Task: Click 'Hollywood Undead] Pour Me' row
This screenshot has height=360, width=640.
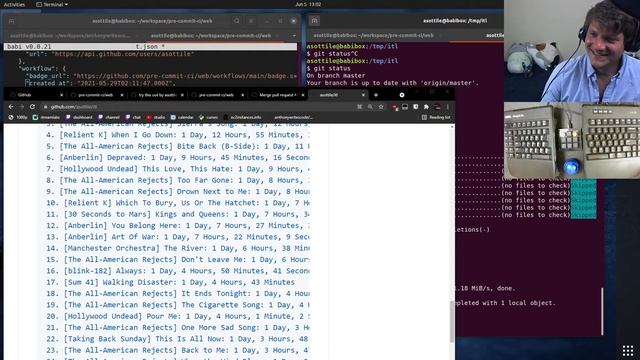Action: click(178, 316)
